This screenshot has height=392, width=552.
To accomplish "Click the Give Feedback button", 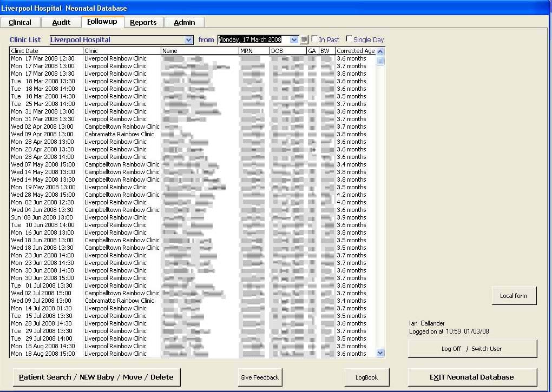I will [260, 377].
